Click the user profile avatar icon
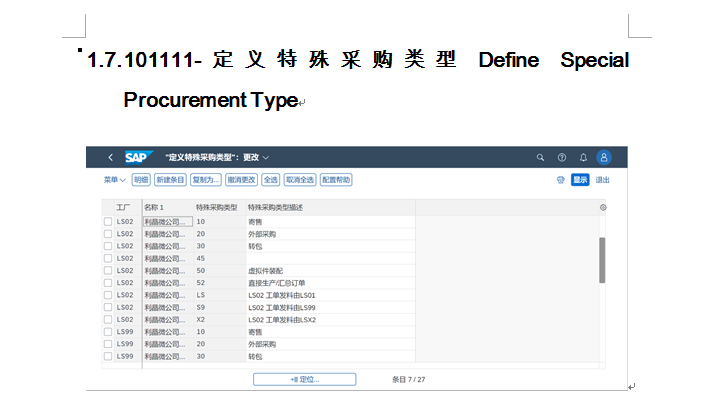713x417 pixels. click(x=603, y=157)
